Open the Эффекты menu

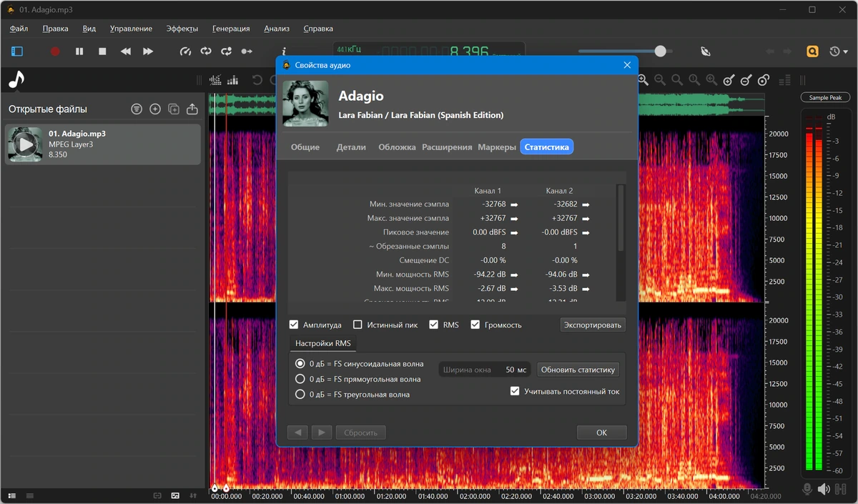click(x=182, y=29)
